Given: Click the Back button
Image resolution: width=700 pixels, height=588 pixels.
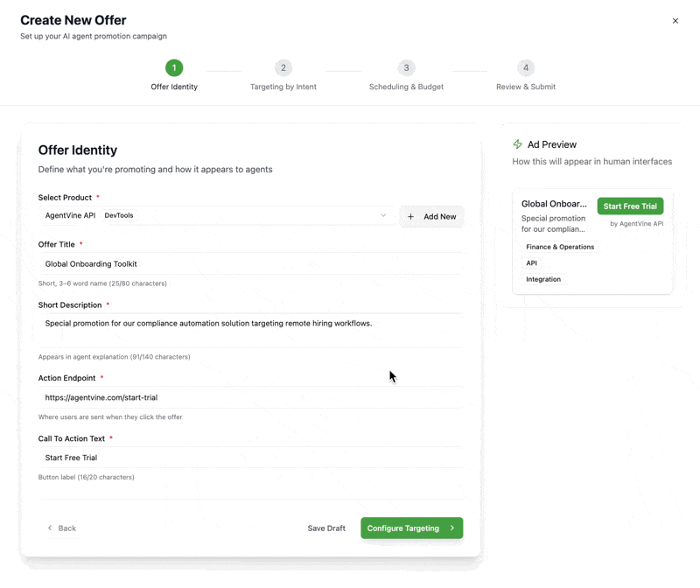Looking at the screenshot, I should coord(62,528).
